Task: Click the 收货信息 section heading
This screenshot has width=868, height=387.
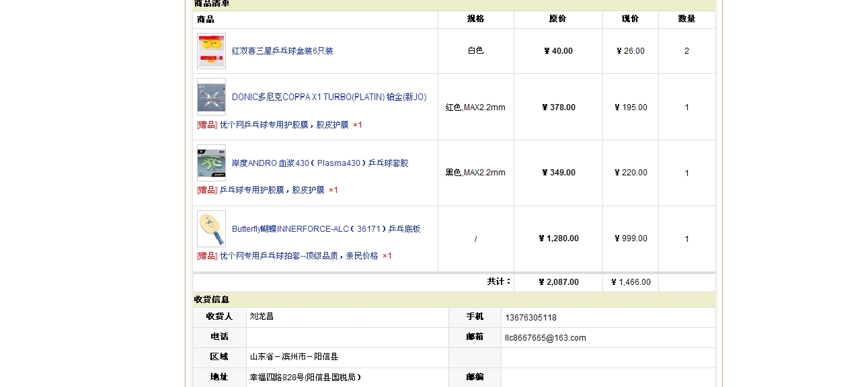Action: click(x=212, y=300)
